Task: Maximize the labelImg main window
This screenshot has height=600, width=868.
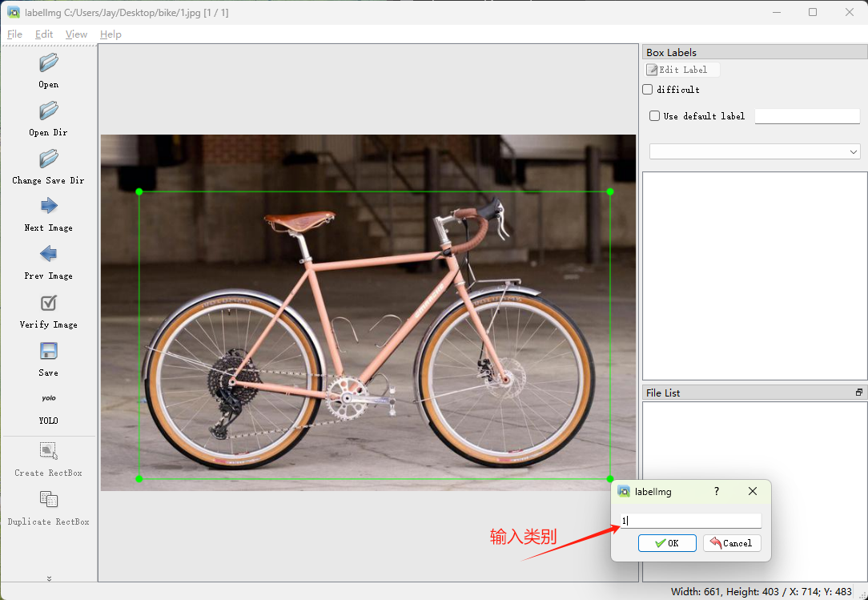Action: (x=813, y=12)
